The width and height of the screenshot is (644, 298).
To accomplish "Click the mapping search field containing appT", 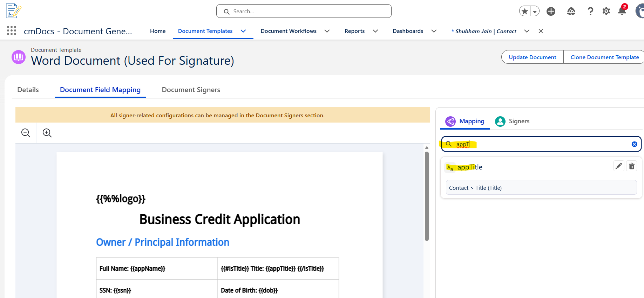I will [541, 144].
